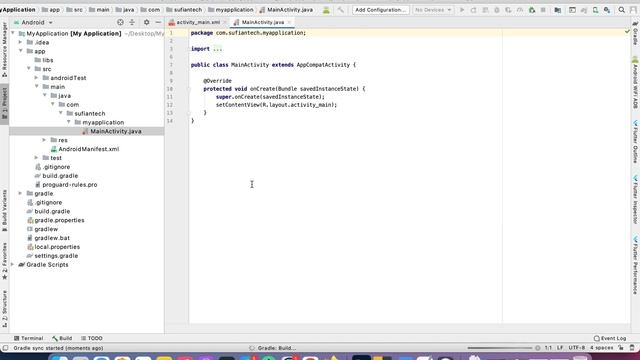Expand the Gradle Scripts node

tap(13, 264)
